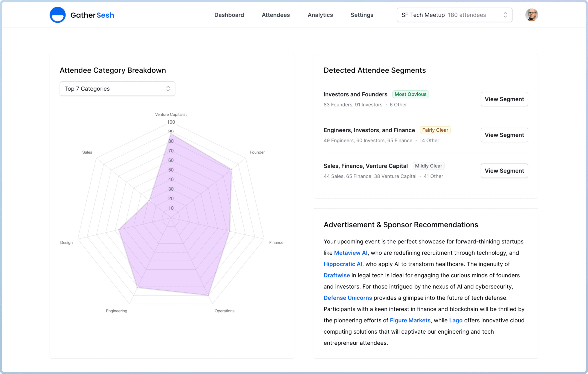Expand the Top 7 Categories dropdown
The height and width of the screenshot is (374, 588).
click(117, 89)
